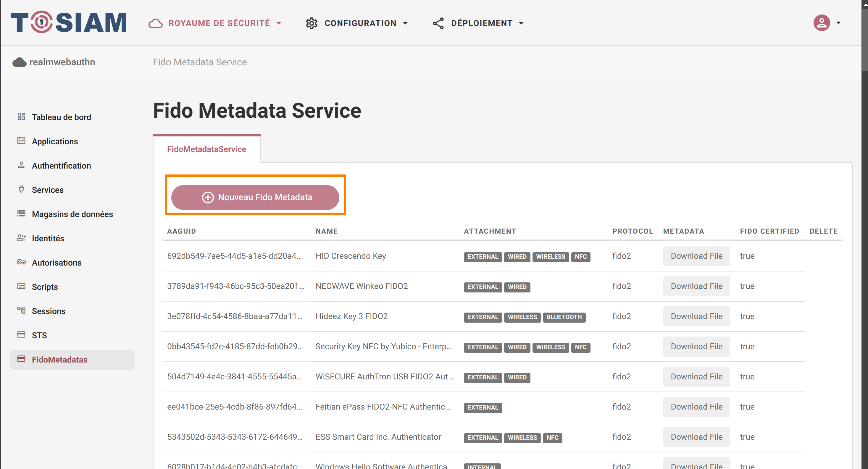Click the STS card icon
This screenshot has width=868, height=469.
click(21, 334)
